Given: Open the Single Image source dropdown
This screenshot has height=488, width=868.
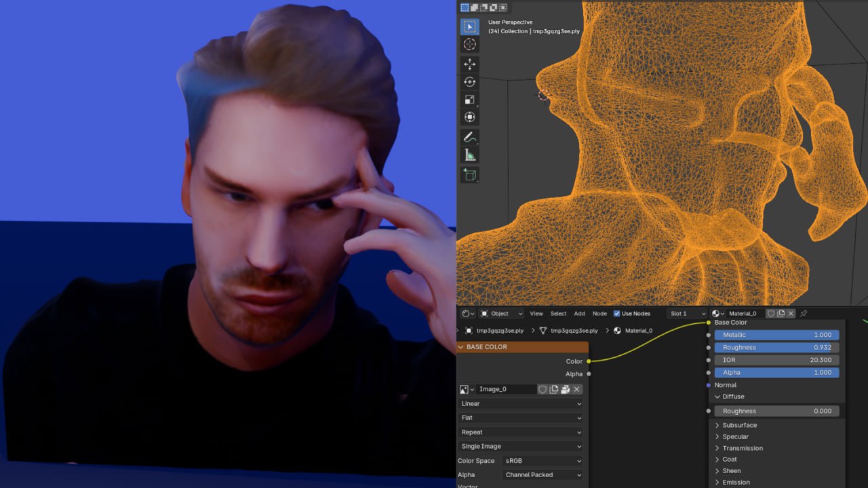Looking at the screenshot, I should [x=521, y=447].
